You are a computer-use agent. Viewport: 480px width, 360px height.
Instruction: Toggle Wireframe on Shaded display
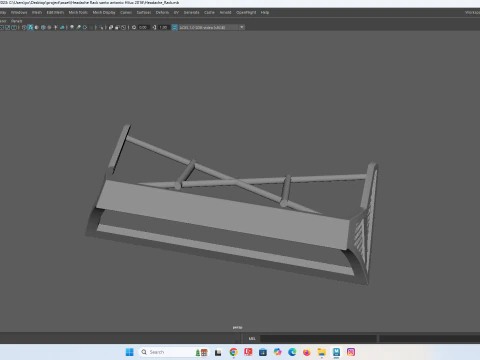[x=43, y=27]
